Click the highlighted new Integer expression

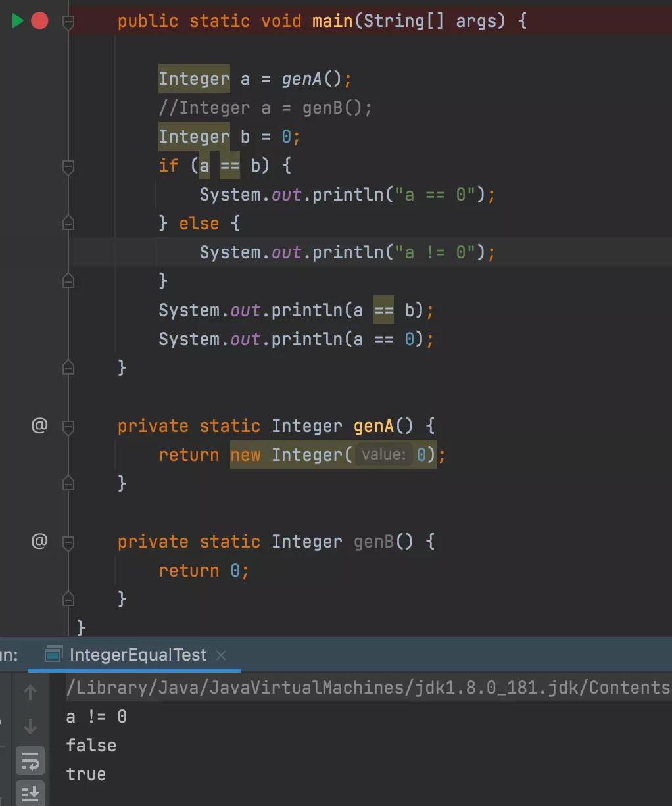(333, 454)
